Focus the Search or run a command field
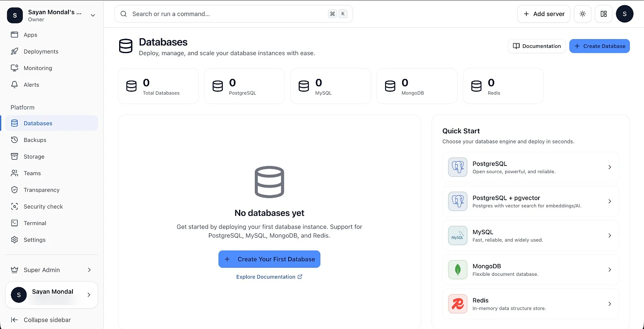This screenshot has height=329, width=644. (x=233, y=14)
